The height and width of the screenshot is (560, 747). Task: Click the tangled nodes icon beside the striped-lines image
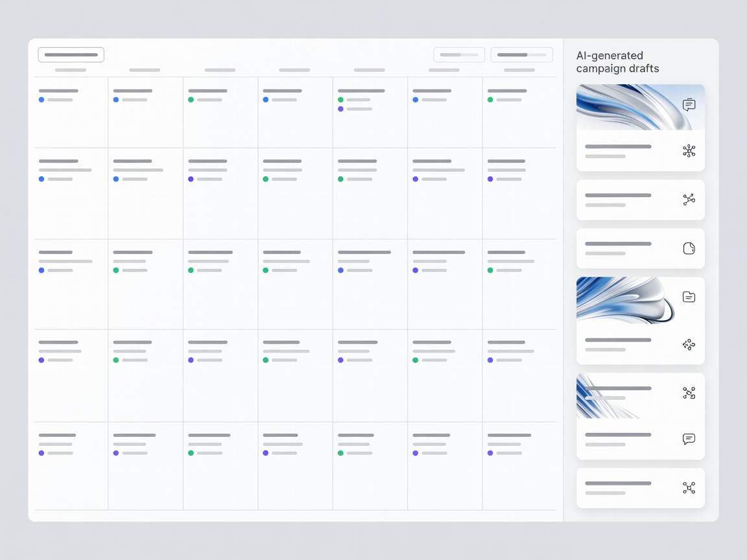(x=689, y=393)
